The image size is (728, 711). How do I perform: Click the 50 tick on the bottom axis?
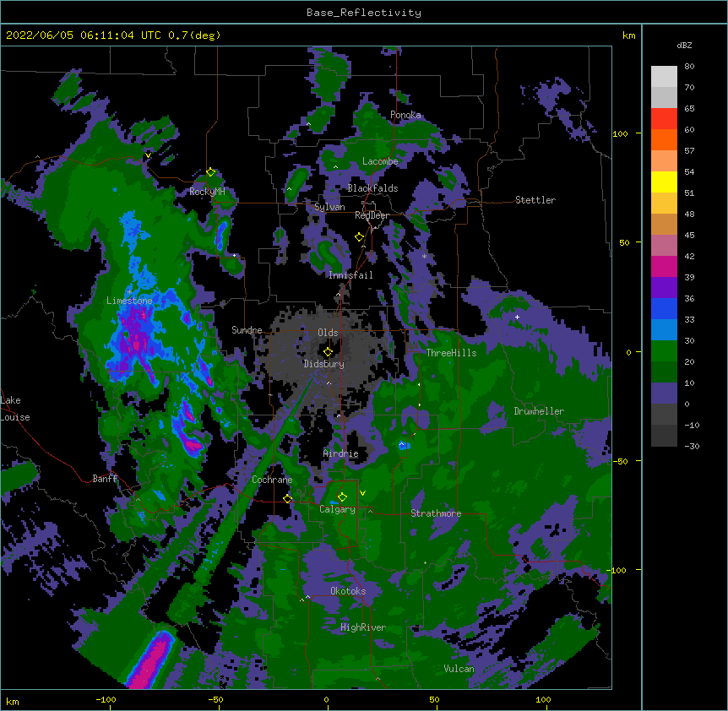tap(434, 699)
